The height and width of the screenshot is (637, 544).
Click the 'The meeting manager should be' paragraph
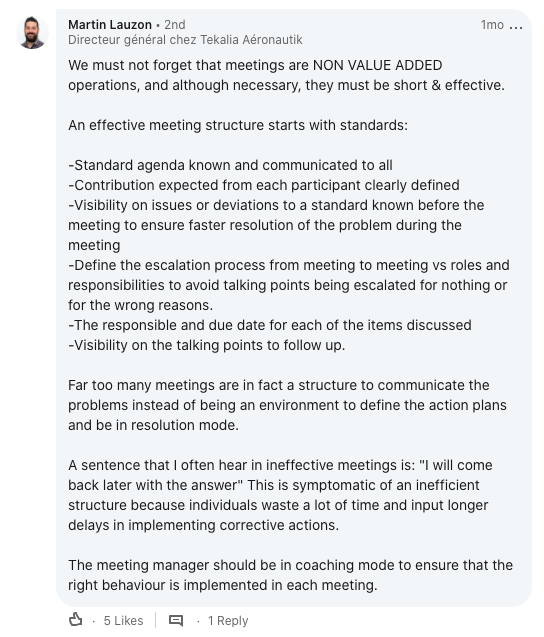[x=290, y=575]
